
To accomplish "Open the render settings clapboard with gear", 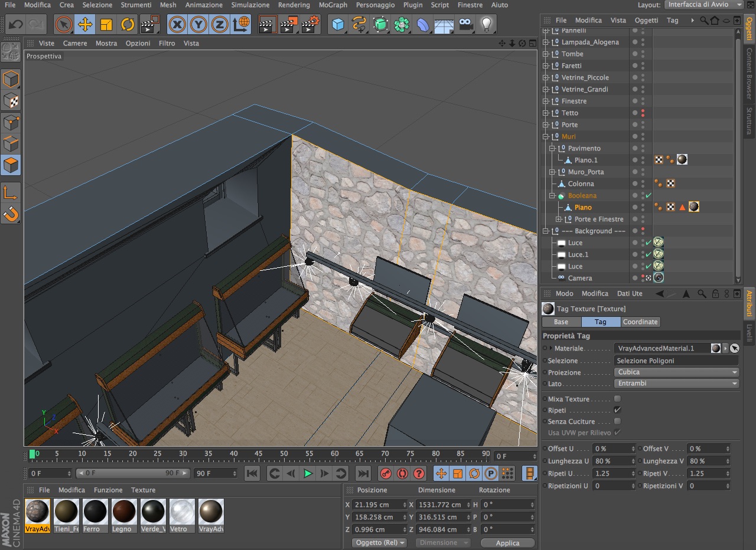I will pyautogui.click(x=311, y=25).
